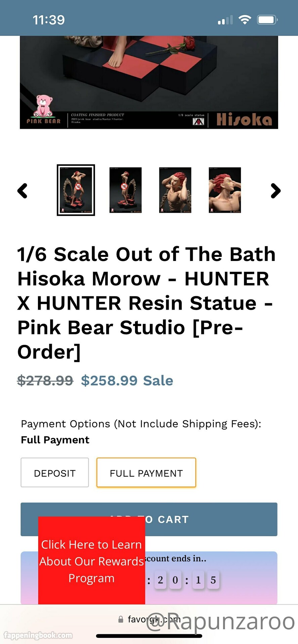This screenshot has width=298, height=644.
Task: Open the second thumbnail showing the statue's back view
Action: tap(126, 190)
